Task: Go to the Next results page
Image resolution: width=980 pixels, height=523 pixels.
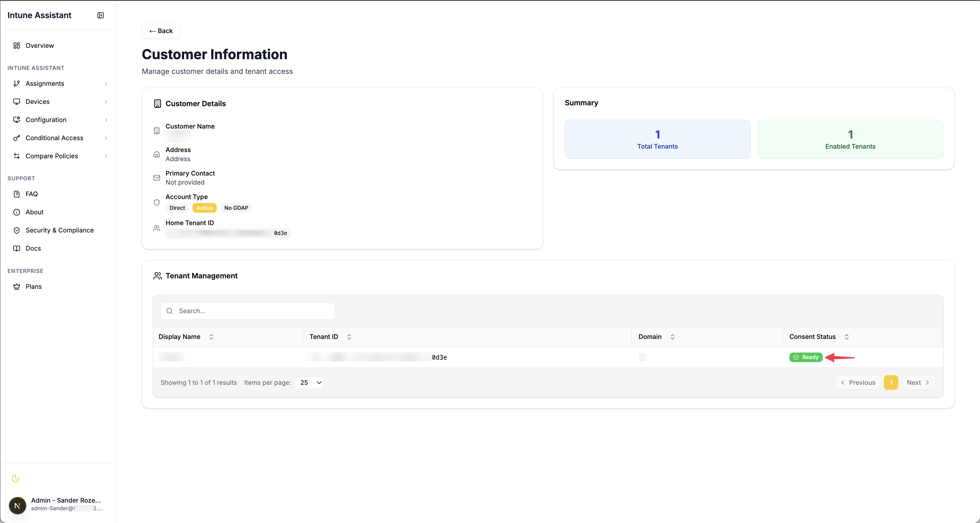Action: pyautogui.click(x=918, y=382)
